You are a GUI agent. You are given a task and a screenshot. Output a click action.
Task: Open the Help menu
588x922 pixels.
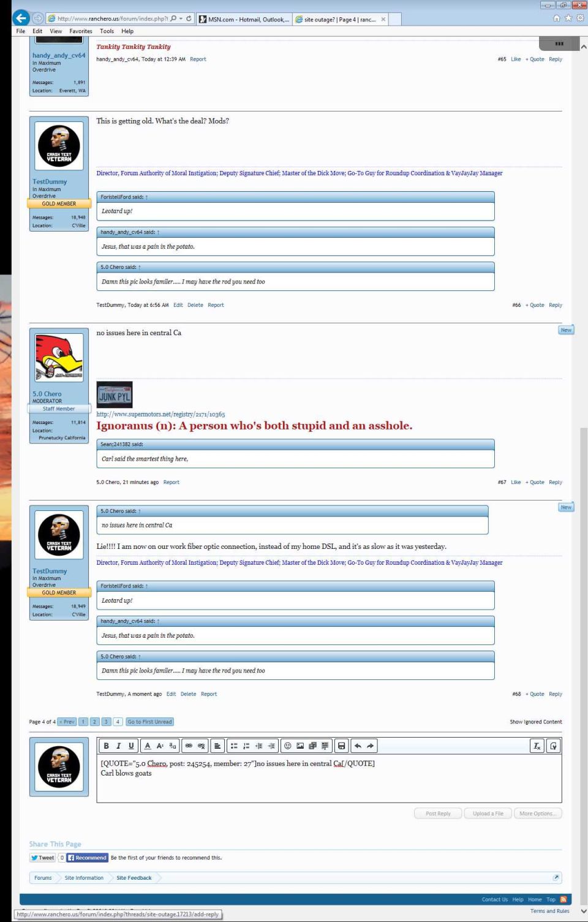pyautogui.click(x=127, y=31)
